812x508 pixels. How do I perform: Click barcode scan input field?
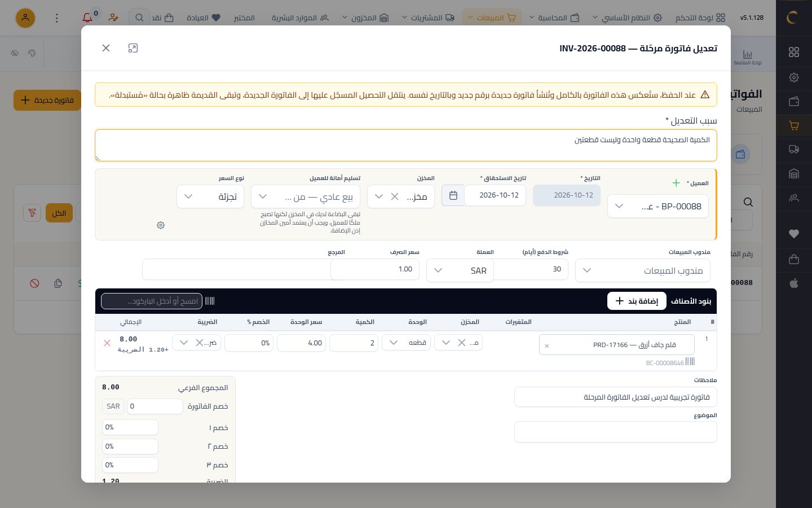[151, 301]
